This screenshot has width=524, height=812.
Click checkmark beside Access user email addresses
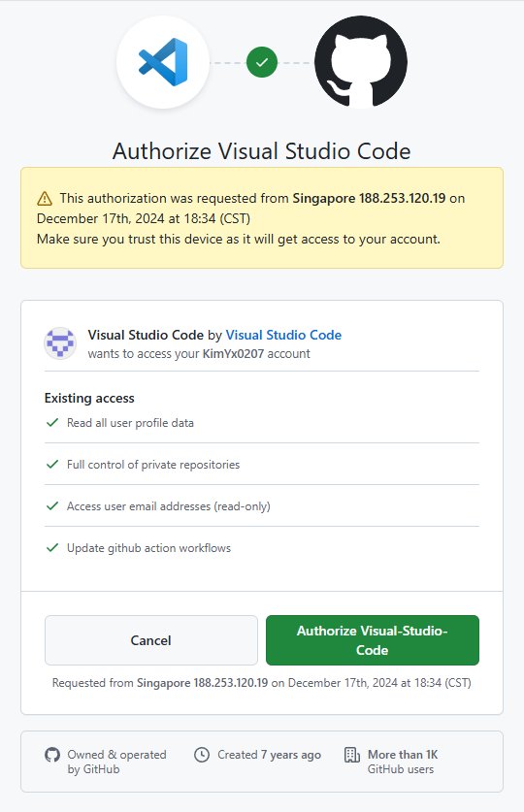(x=52, y=506)
